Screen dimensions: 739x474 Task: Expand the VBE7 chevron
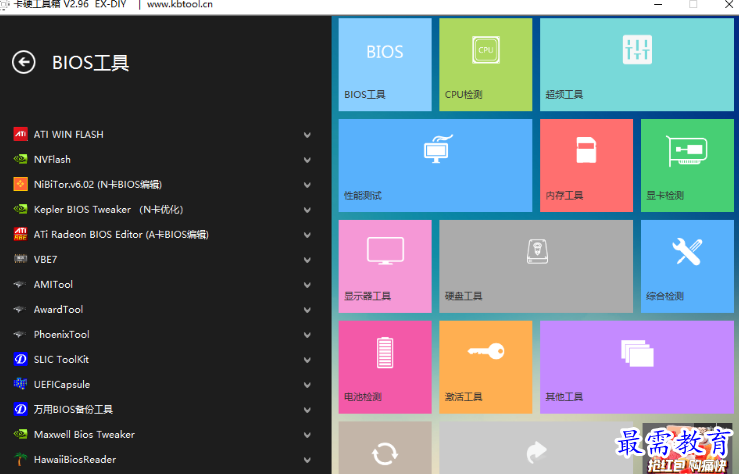coord(307,260)
